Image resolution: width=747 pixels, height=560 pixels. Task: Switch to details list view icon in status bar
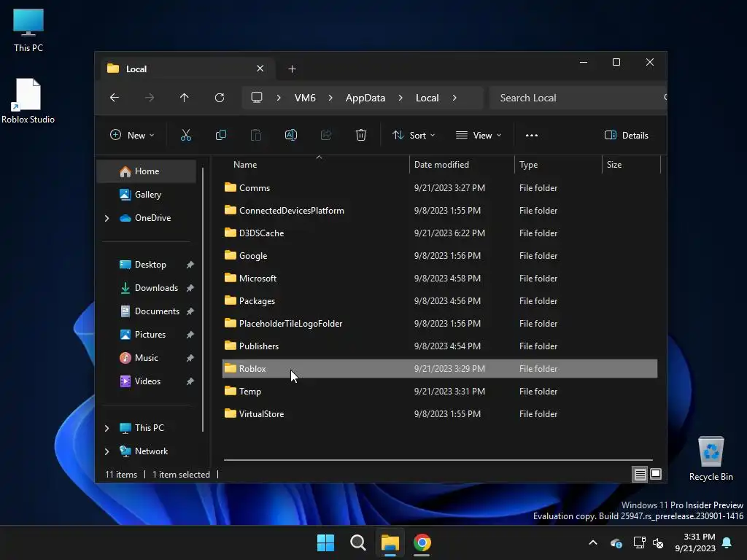[640, 474]
